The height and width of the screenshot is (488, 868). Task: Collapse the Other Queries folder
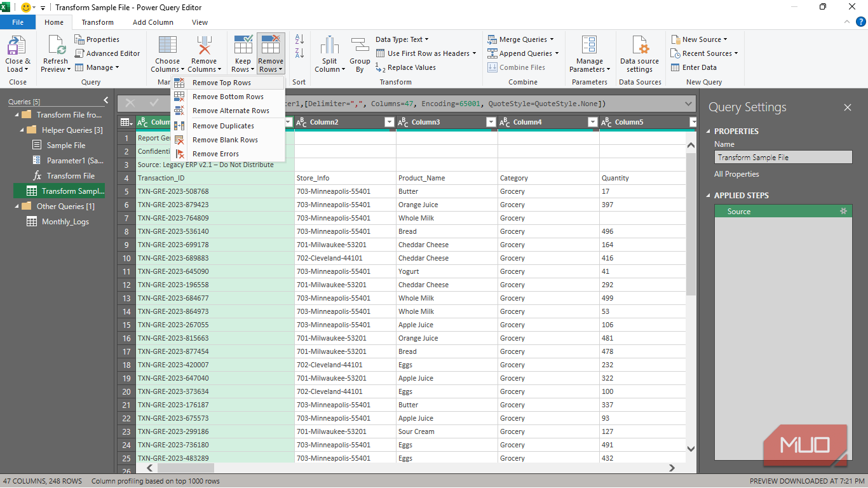17,207
